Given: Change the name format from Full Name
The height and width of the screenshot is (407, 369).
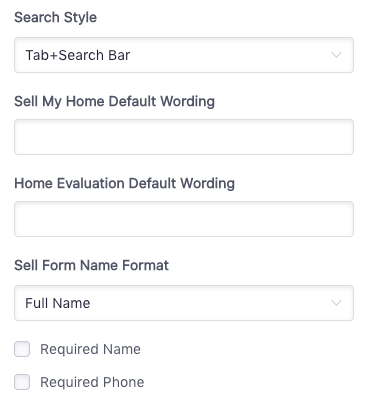Looking at the screenshot, I should point(184,303).
